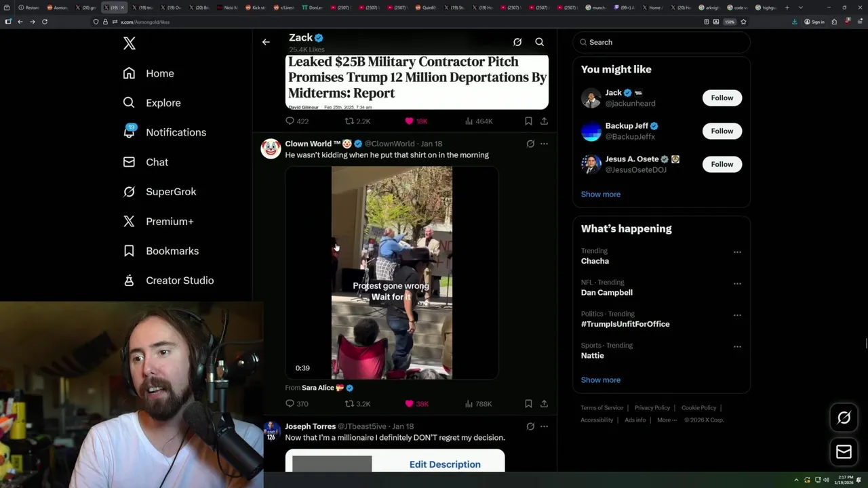Follow Jesus A. Osete

[722, 164]
